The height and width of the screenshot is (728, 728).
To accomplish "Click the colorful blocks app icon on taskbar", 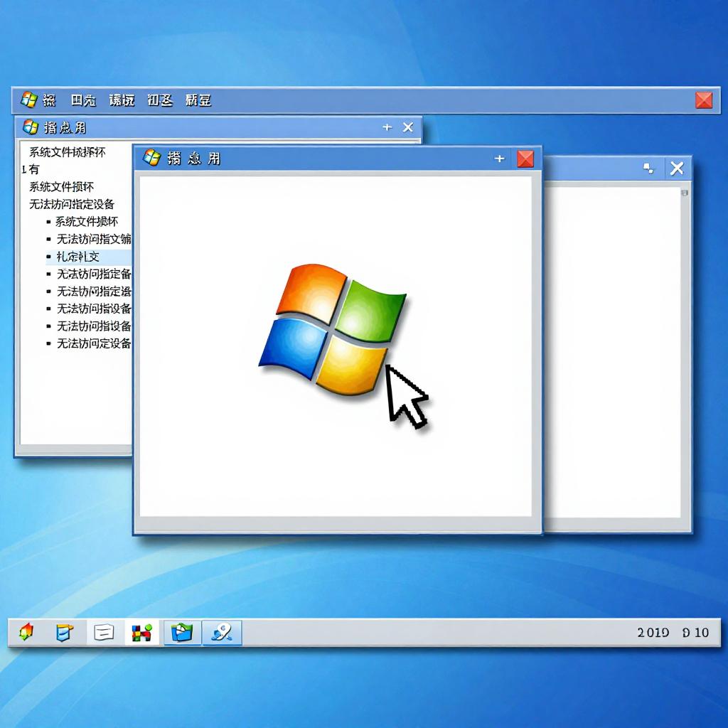I will pos(141,633).
